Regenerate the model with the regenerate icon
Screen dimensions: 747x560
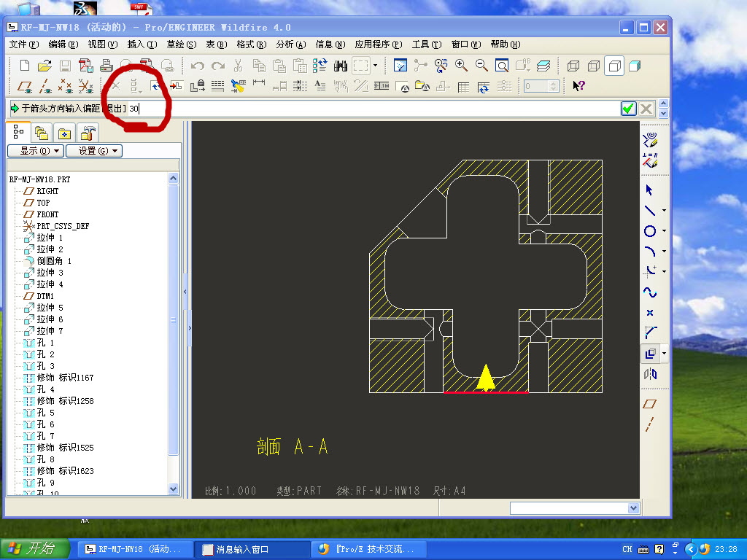click(320, 65)
